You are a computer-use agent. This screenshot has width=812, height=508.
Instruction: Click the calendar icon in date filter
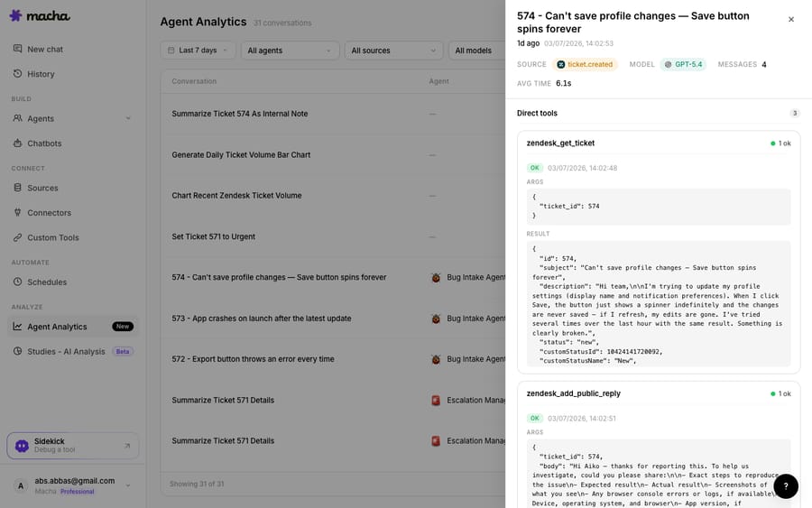(x=171, y=51)
